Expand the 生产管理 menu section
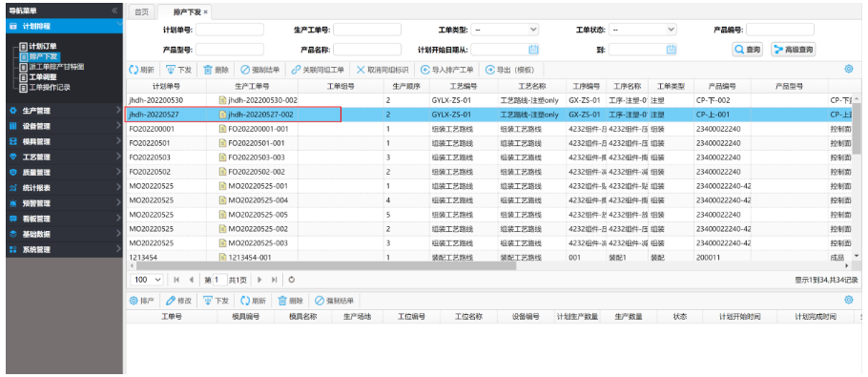868x377 pixels. pos(64,111)
